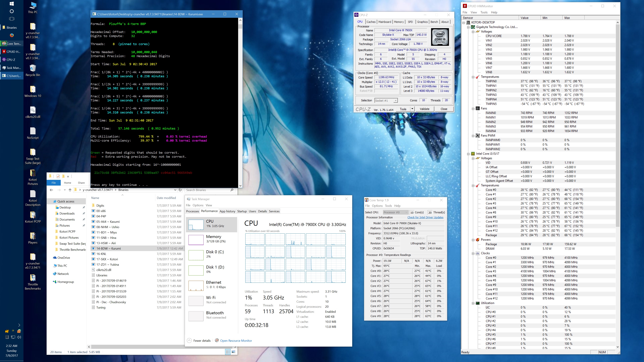Click the Open Resource Monitor icon
This screenshot has height=362, width=644.
[217, 340]
